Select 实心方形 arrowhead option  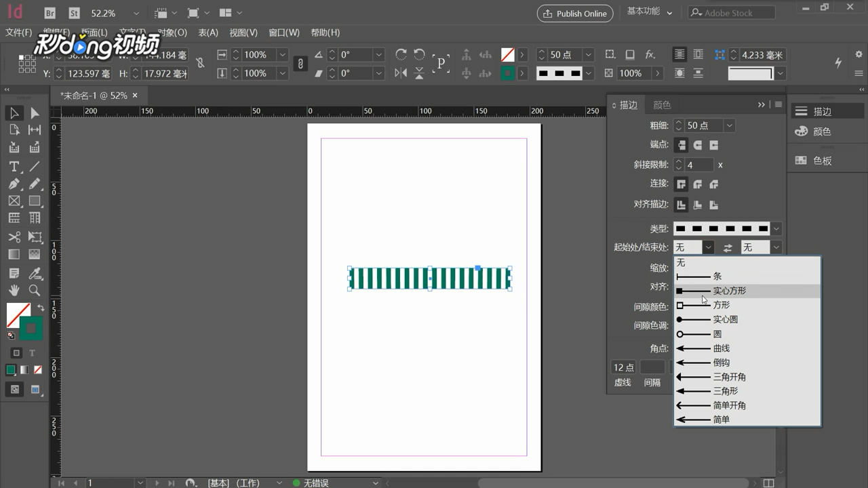pyautogui.click(x=747, y=291)
